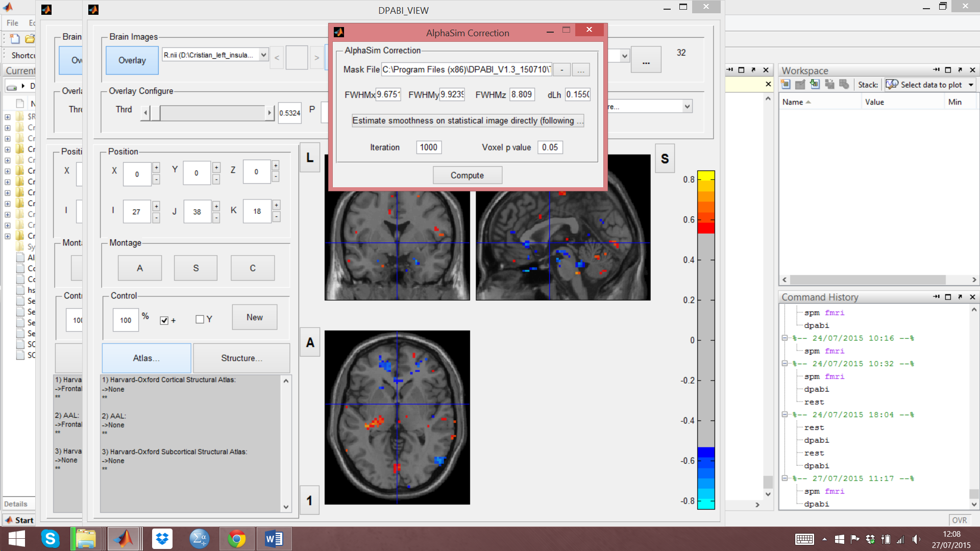Viewport: 980px width, 551px height.
Task: Maximize the Workspace panel
Action: click(x=948, y=70)
